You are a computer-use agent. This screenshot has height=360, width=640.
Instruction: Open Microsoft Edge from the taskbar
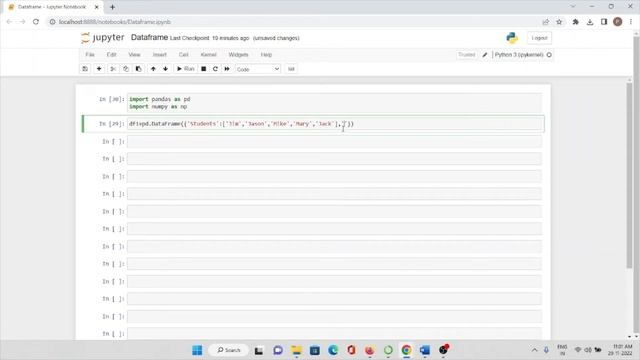(333, 350)
